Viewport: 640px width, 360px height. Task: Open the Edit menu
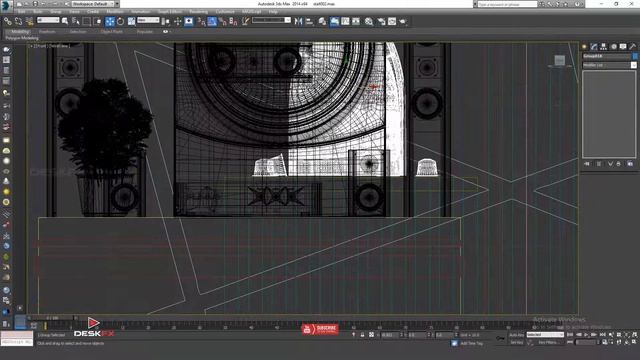pos(21,12)
